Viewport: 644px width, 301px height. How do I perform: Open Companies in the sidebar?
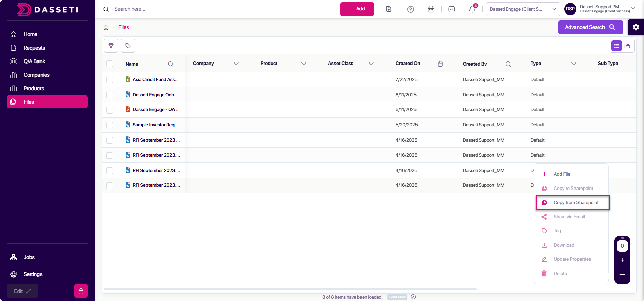(47, 75)
